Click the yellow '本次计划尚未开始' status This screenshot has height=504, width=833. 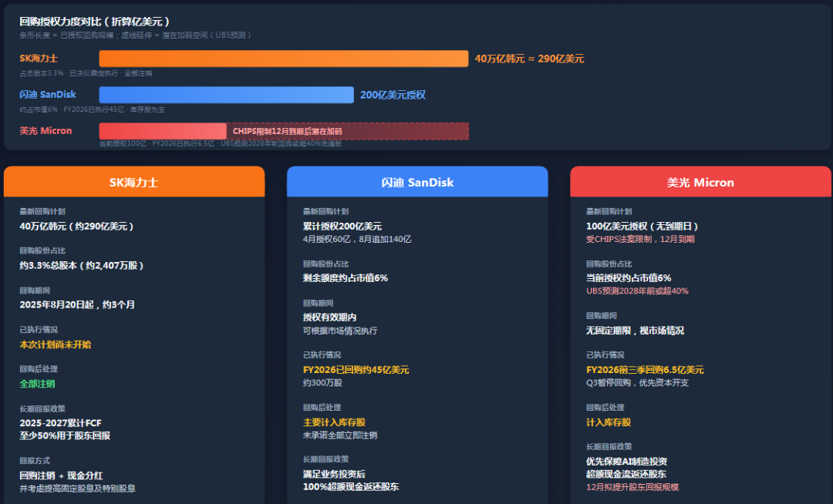tap(56, 344)
